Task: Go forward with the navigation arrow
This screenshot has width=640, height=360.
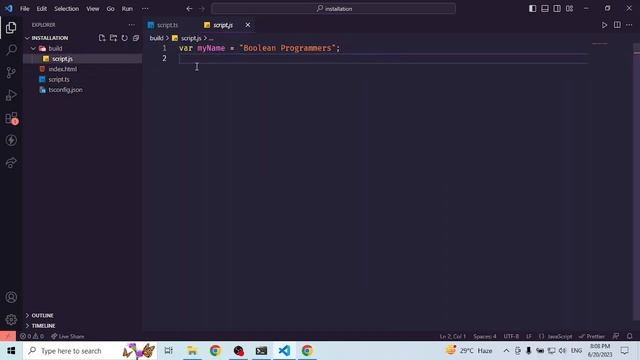Action: point(202,9)
